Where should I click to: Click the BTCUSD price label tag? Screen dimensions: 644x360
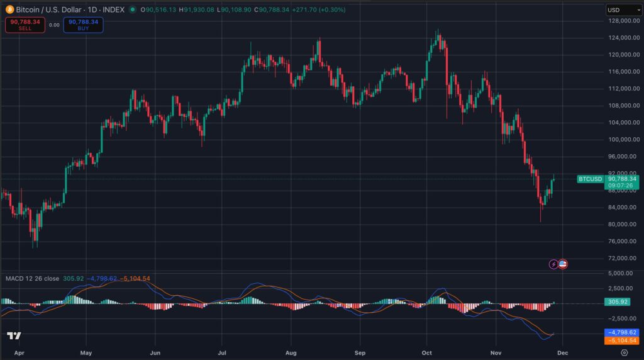coord(590,179)
